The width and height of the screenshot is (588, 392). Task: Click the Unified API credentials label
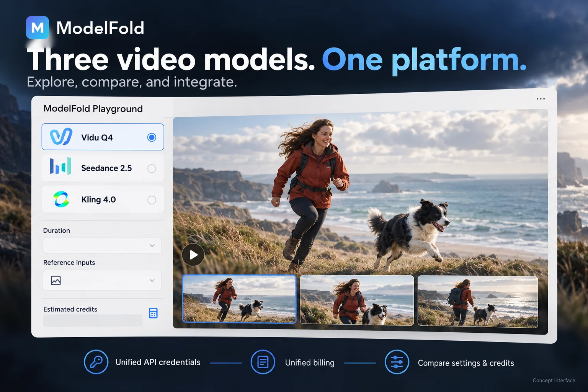point(158,362)
